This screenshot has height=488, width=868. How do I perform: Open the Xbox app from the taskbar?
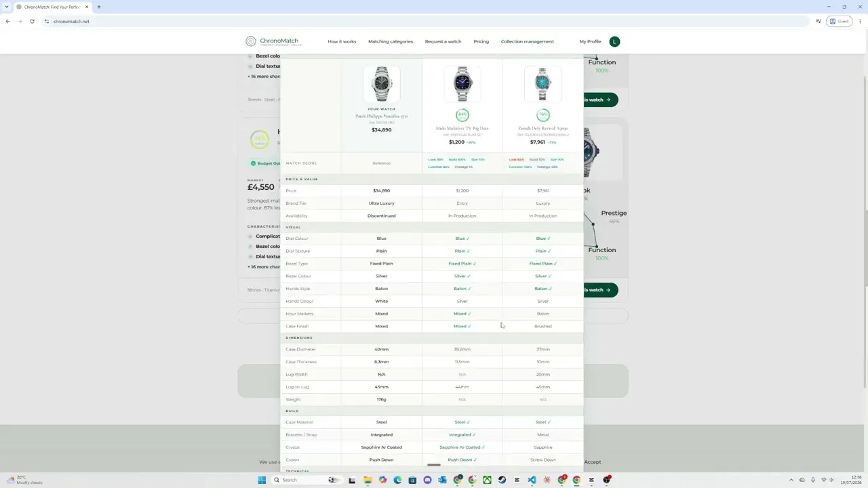click(487, 480)
